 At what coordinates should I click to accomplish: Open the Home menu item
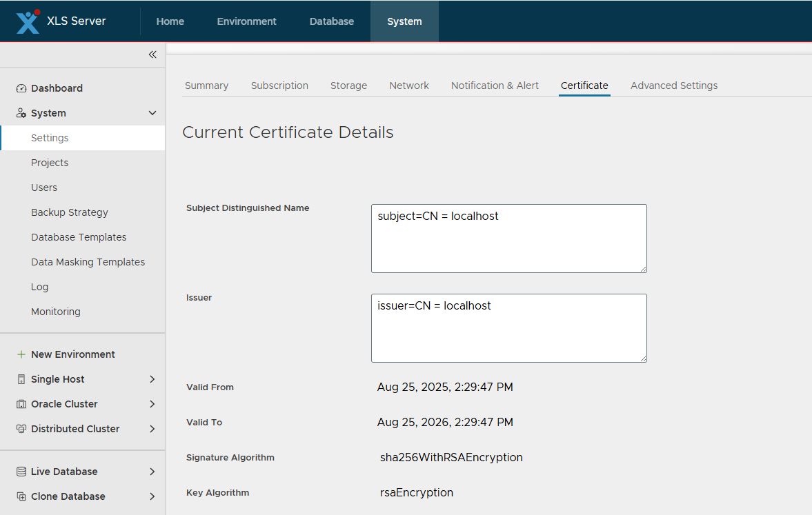(x=170, y=21)
